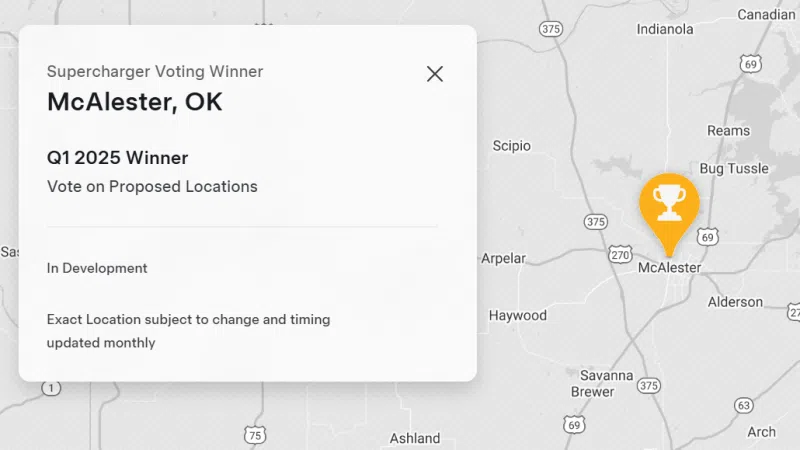Select the Ashland town label

click(414, 438)
